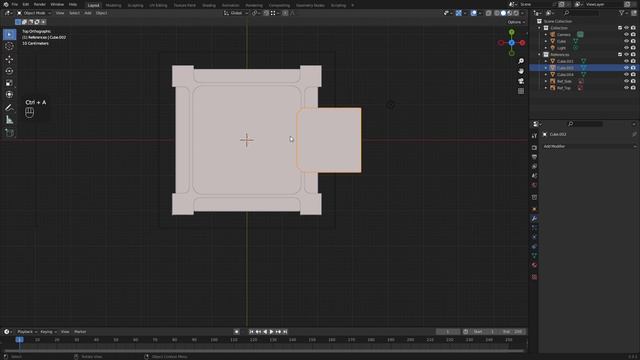Select Cube.004 in the outliner
This screenshot has height=360, width=640.
click(565, 75)
